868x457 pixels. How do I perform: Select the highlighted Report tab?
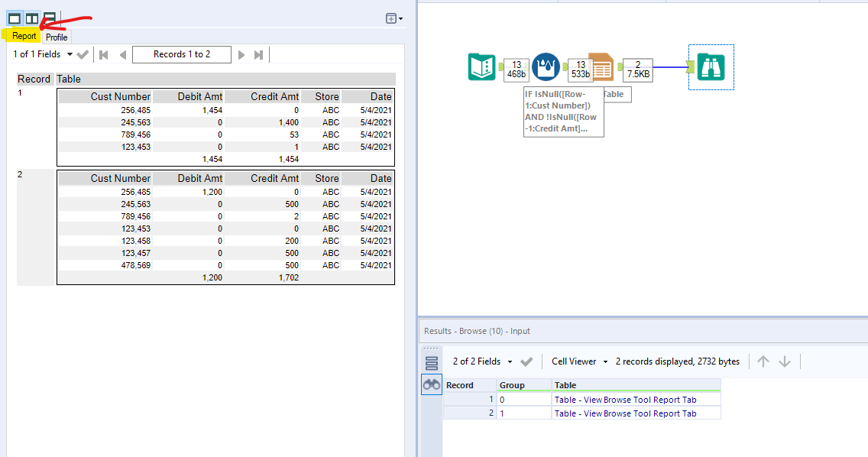point(24,35)
